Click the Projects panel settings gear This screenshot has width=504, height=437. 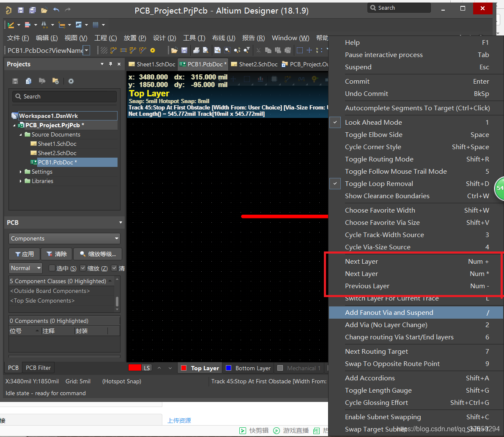[71, 81]
